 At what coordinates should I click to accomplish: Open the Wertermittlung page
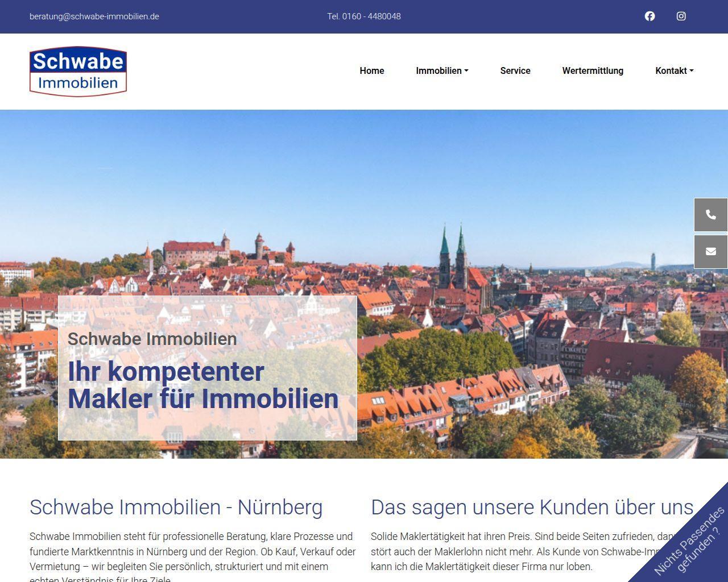click(593, 70)
